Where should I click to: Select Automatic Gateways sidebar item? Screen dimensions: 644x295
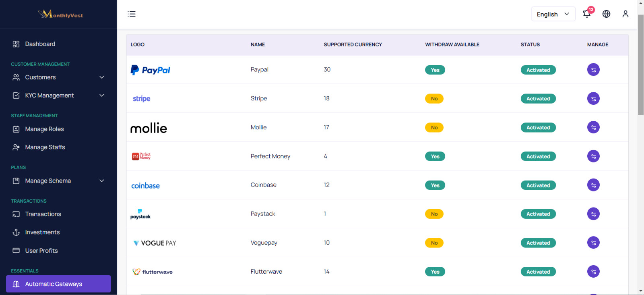click(x=58, y=284)
